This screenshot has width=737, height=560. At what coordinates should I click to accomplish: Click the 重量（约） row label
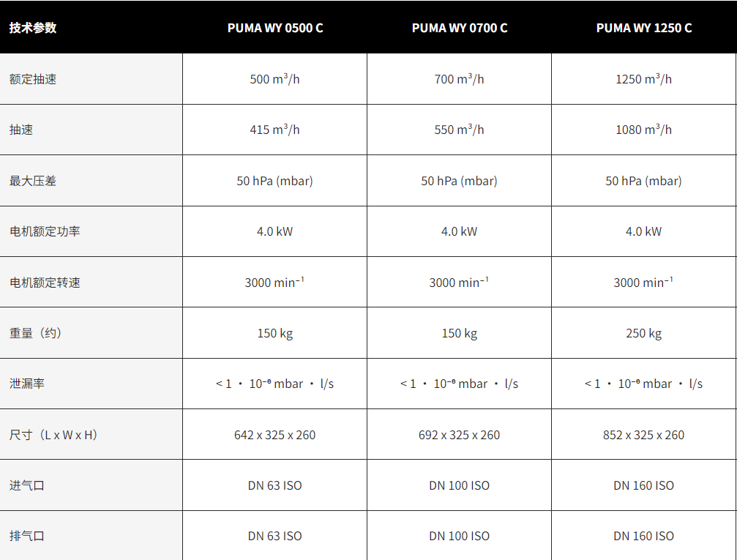click(x=36, y=333)
